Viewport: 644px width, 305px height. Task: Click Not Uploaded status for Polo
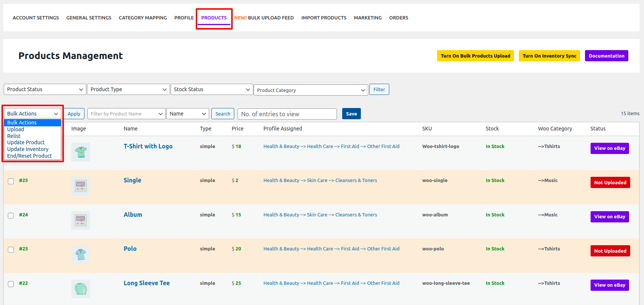[610, 251]
